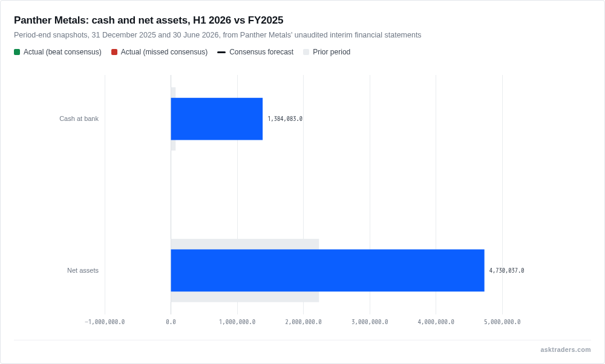The width and height of the screenshot is (605, 364).
Task: Click the 1,000,000.0 axis tick label
Action: pyautogui.click(x=237, y=322)
